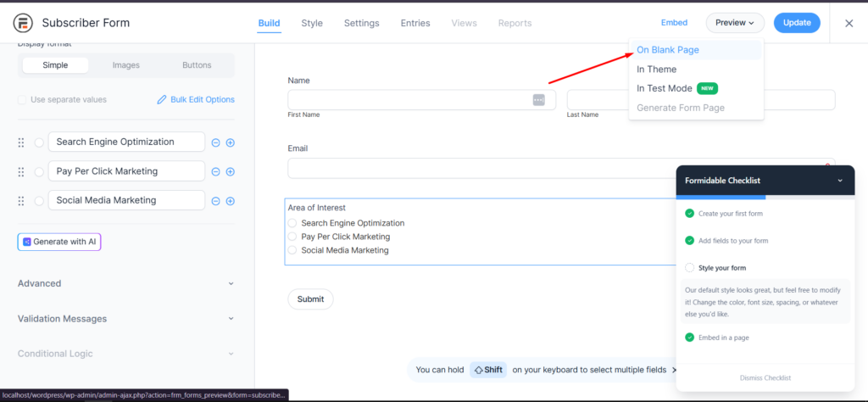Click Generate with AI button
Viewport: 868px width, 402px height.
(59, 242)
